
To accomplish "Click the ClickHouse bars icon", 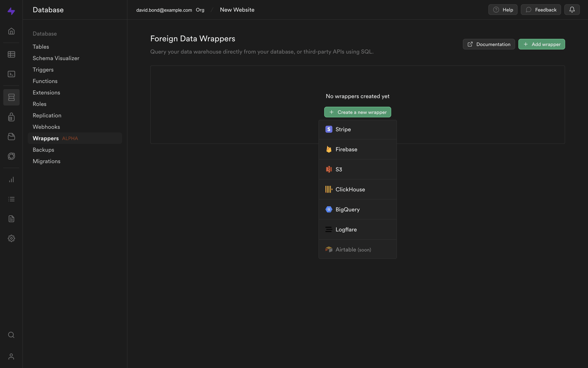I will (329, 189).
